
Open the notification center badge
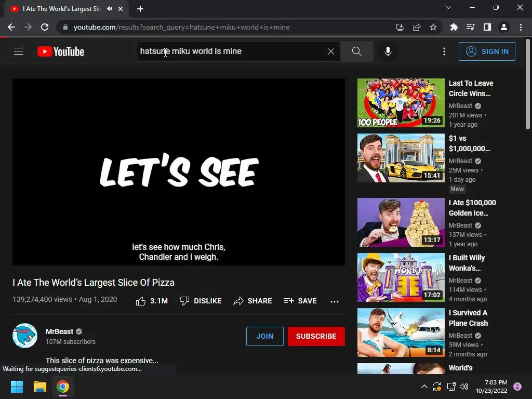[517, 387]
